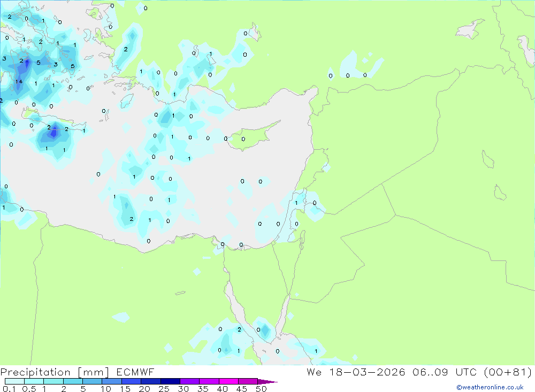
Task: Click the 30–35 mm purple legend swatch
Action: (189, 381)
